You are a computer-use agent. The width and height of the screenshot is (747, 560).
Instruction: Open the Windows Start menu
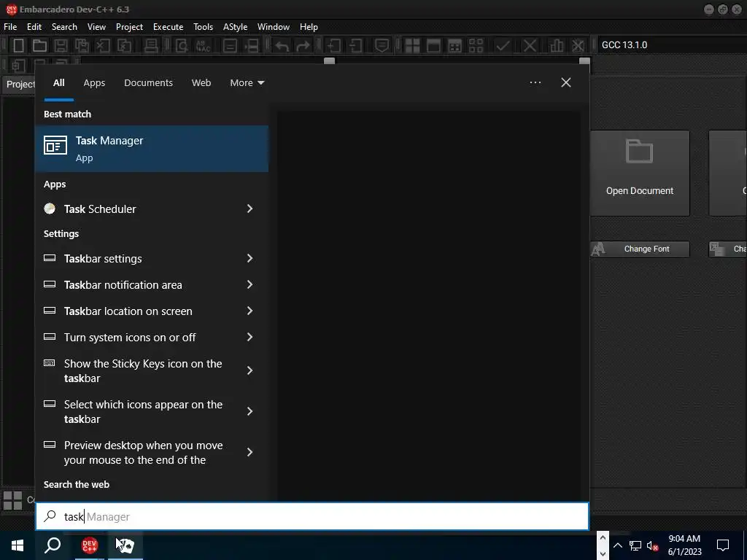click(18, 545)
